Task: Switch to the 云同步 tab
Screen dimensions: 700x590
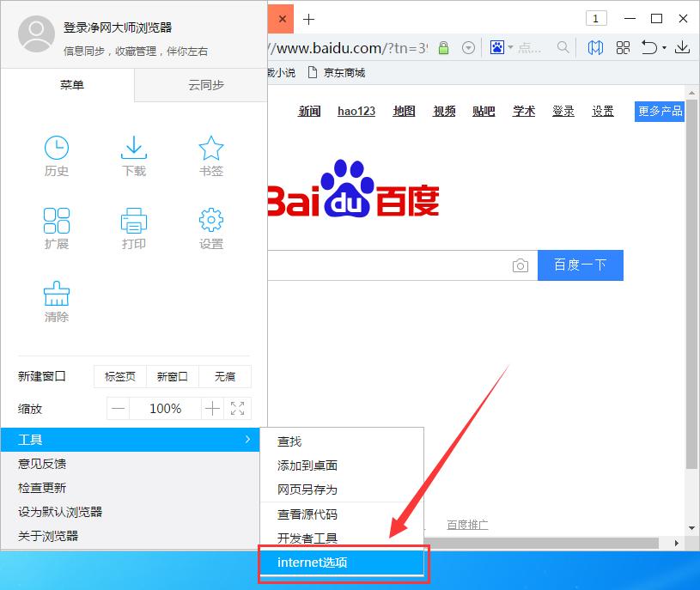Action: point(206,85)
